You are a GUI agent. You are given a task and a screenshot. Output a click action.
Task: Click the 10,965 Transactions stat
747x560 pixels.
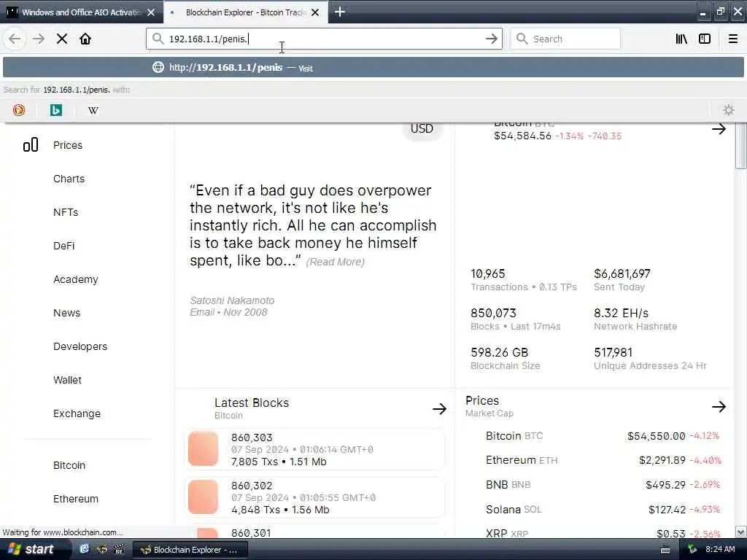click(x=524, y=280)
